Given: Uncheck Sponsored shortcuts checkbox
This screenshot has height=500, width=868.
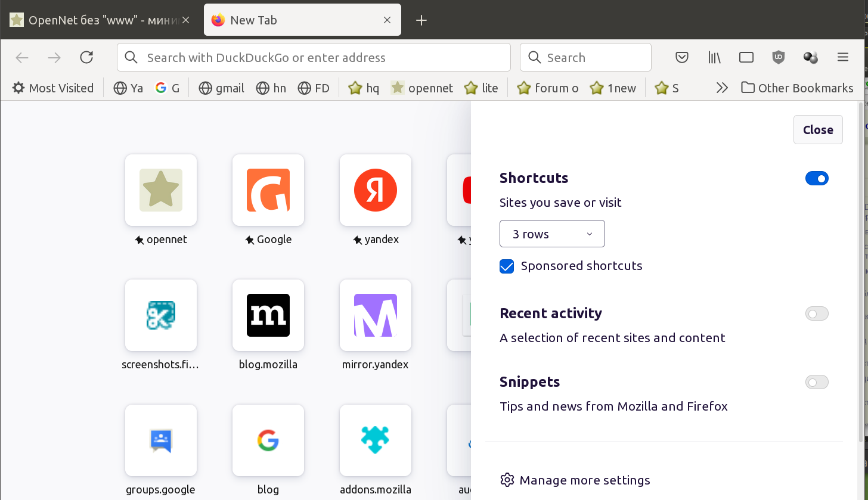Looking at the screenshot, I should [x=507, y=266].
